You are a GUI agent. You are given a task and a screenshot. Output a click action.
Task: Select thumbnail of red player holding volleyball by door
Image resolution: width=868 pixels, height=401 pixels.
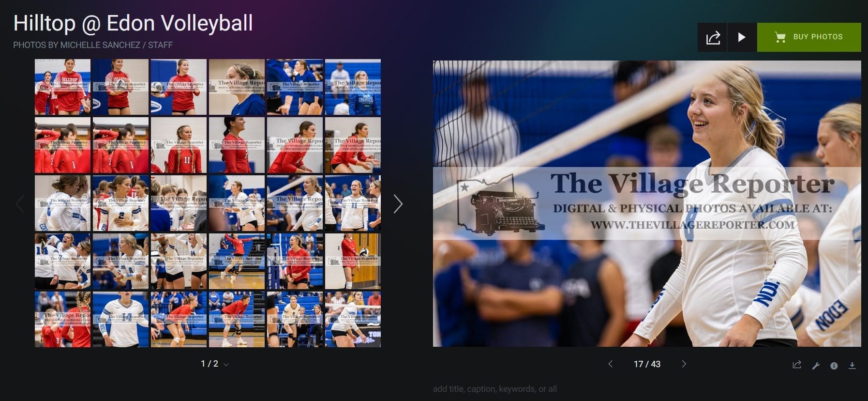(353, 262)
